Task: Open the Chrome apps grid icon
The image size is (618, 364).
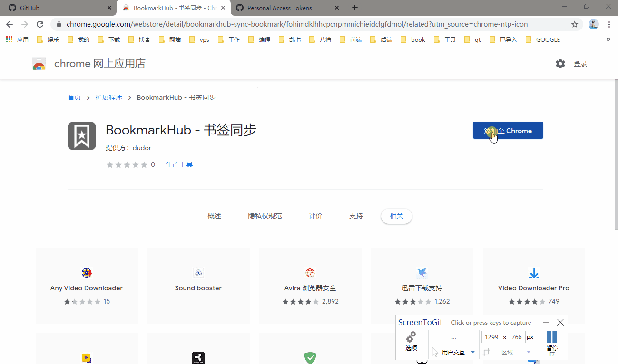Action: point(9,39)
